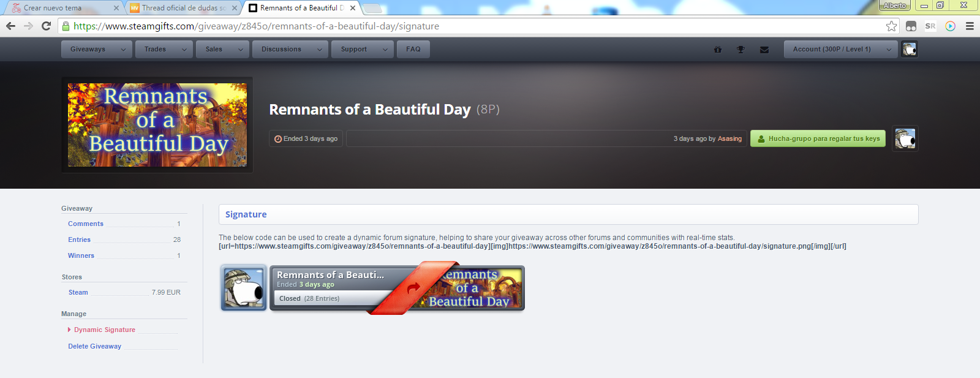Bookmark the page with the star icon
This screenshot has height=378, width=980.
coord(891,26)
